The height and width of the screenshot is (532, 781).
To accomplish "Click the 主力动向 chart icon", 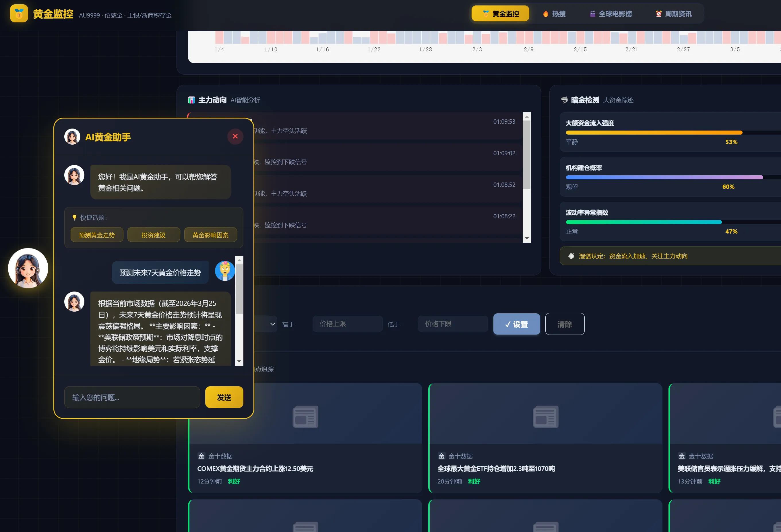I will click(x=191, y=100).
